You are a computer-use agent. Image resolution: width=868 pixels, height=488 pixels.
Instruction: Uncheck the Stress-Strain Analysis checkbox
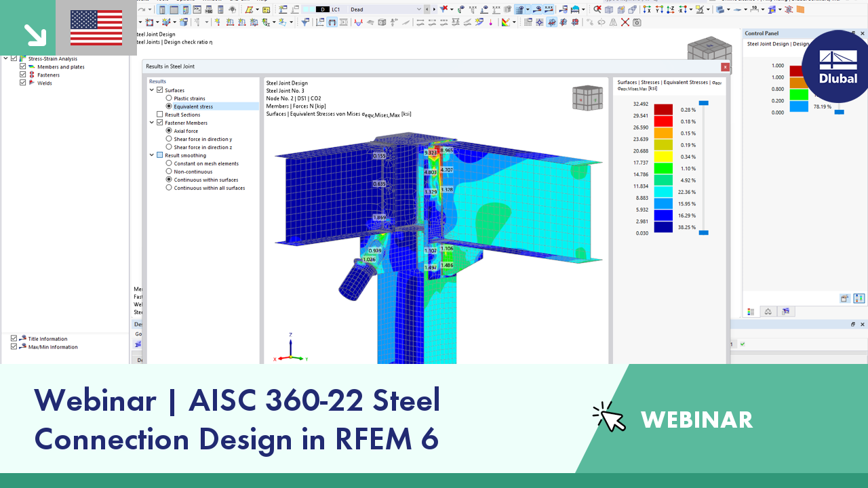14,58
